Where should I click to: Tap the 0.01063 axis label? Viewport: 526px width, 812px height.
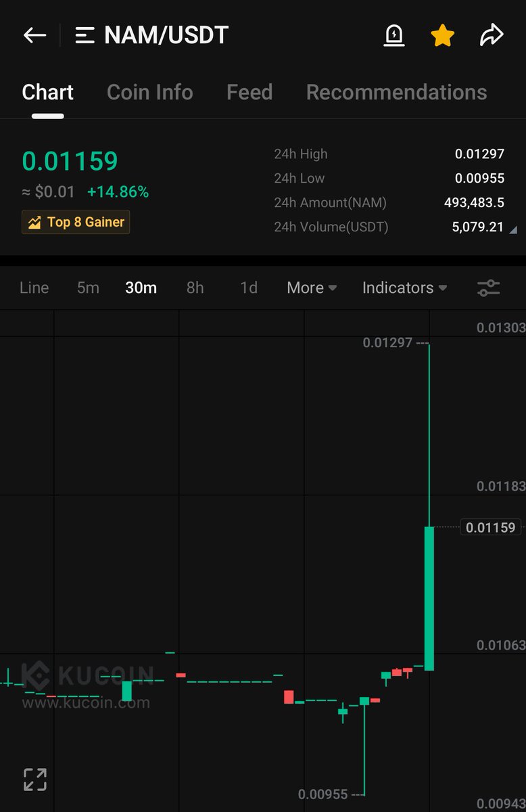coord(501,645)
